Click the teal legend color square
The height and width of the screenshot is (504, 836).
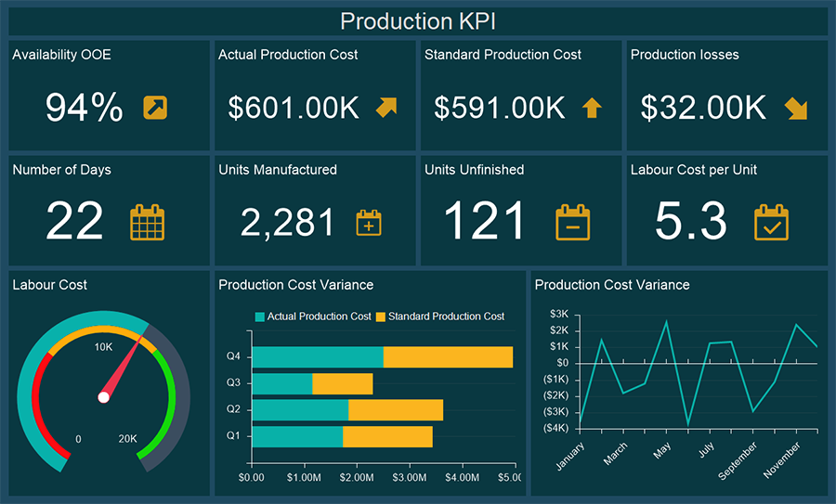(260, 317)
